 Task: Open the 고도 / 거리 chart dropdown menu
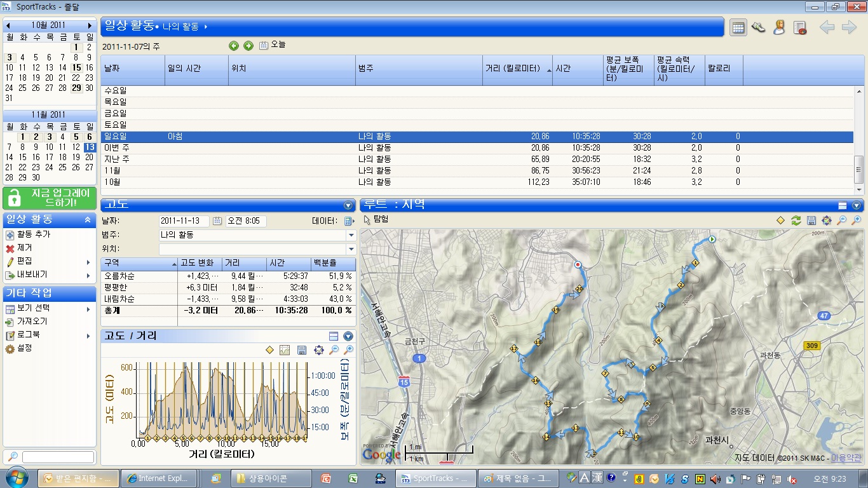pos(348,336)
